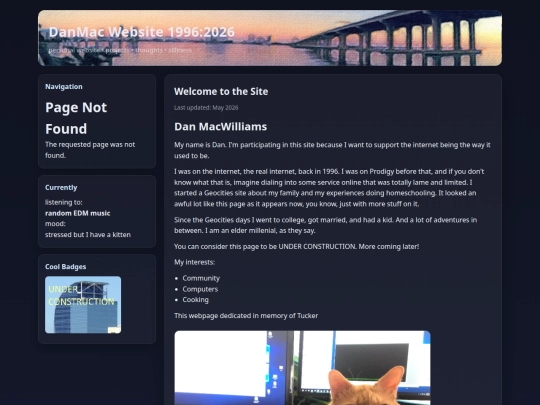Click 'stressed but I have a kitten'

click(x=88, y=235)
